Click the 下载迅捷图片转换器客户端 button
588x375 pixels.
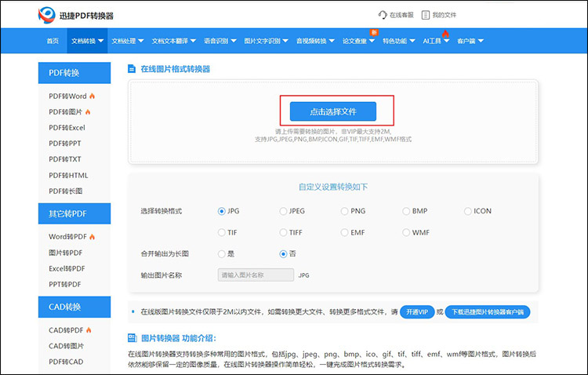pos(488,312)
